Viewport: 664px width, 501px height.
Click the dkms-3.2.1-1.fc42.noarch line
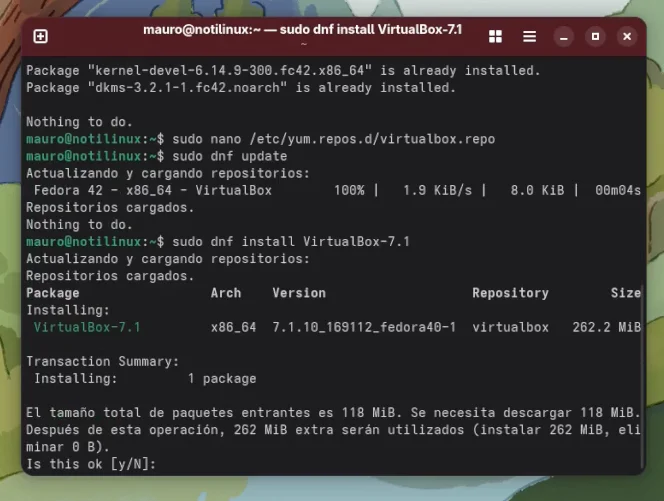[241, 88]
